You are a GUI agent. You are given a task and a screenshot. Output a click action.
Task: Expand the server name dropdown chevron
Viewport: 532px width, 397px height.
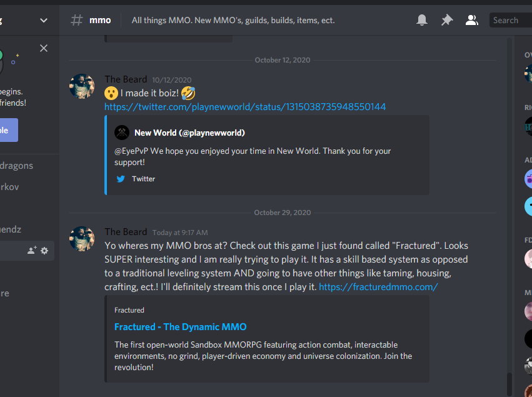click(44, 21)
